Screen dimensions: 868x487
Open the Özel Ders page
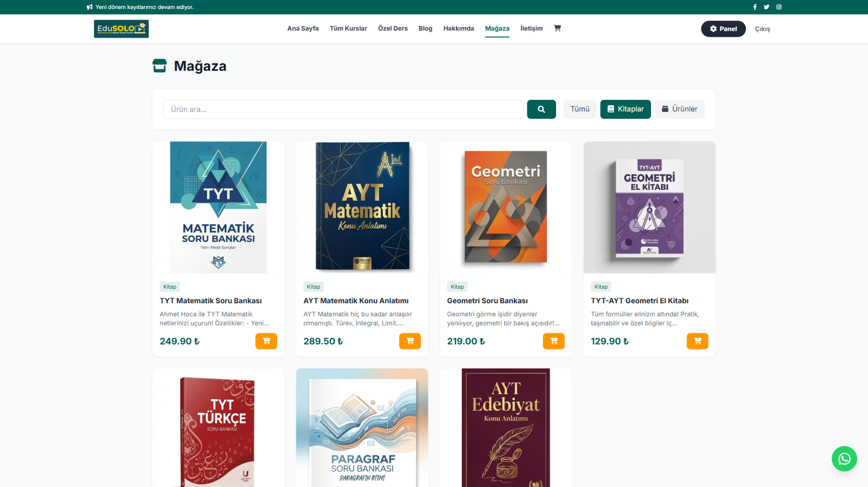[393, 29]
